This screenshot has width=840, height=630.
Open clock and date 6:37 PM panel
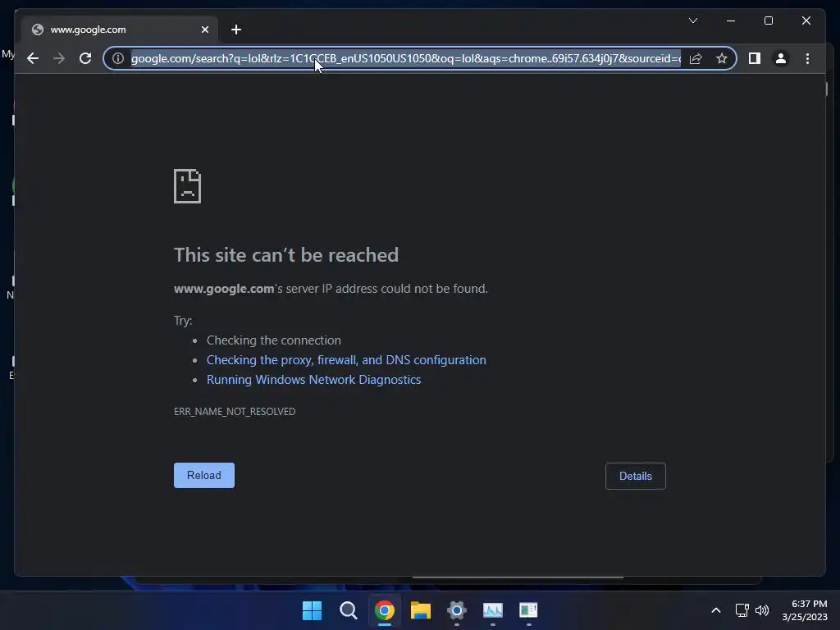[x=805, y=610]
